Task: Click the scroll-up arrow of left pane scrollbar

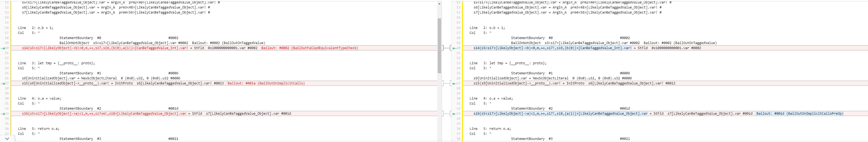Action: [x=439, y=4]
